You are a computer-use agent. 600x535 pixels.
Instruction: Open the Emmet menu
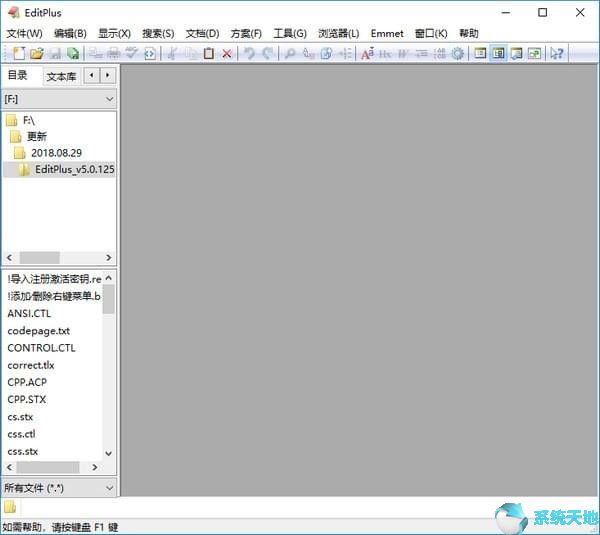point(387,33)
